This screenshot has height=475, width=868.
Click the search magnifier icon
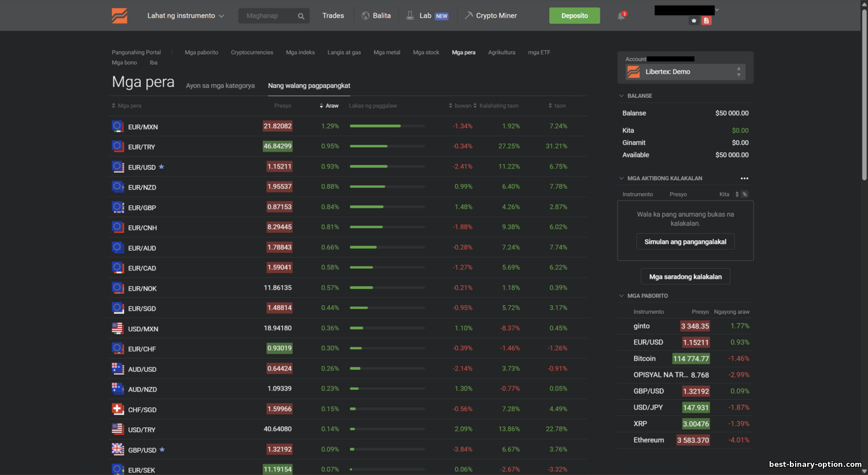coord(301,16)
